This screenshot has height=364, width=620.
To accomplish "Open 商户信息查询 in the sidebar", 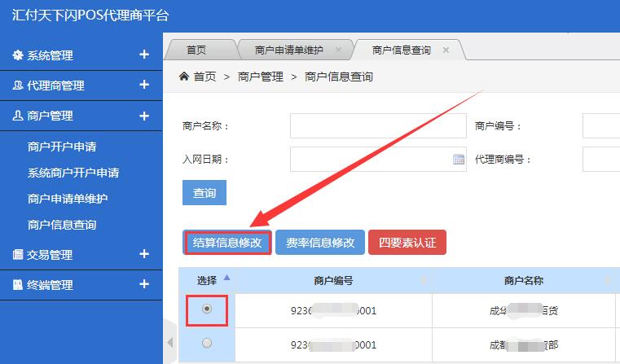I will (x=62, y=225).
